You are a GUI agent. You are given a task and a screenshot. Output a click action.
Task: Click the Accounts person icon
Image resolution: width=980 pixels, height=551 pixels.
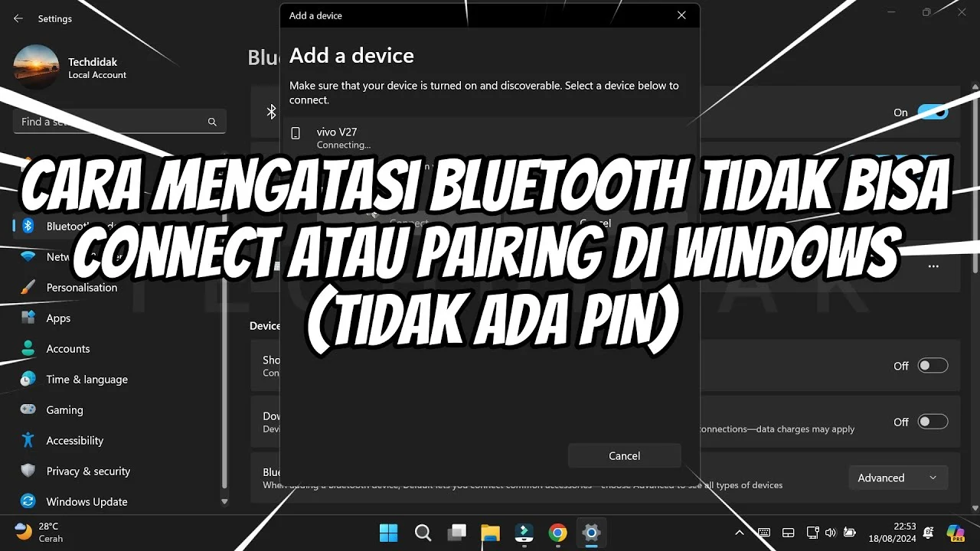tap(28, 348)
